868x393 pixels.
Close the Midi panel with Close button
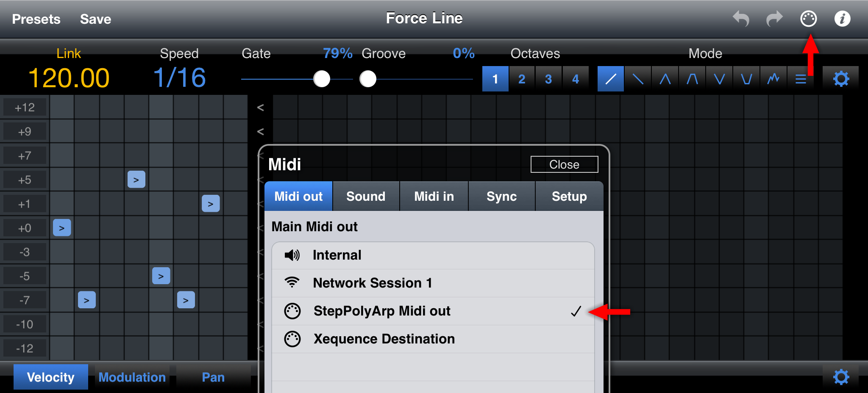[x=564, y=164]
